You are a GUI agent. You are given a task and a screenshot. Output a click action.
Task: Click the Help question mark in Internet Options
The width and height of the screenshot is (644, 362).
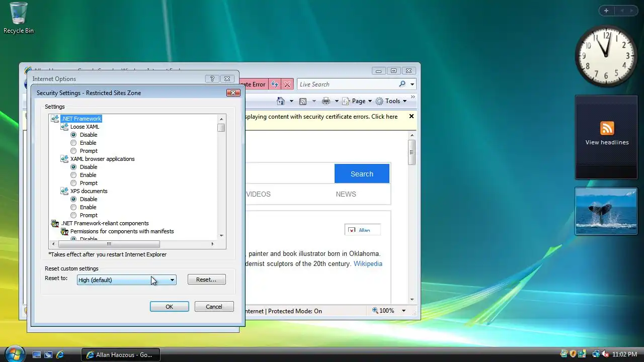[212, 79]
